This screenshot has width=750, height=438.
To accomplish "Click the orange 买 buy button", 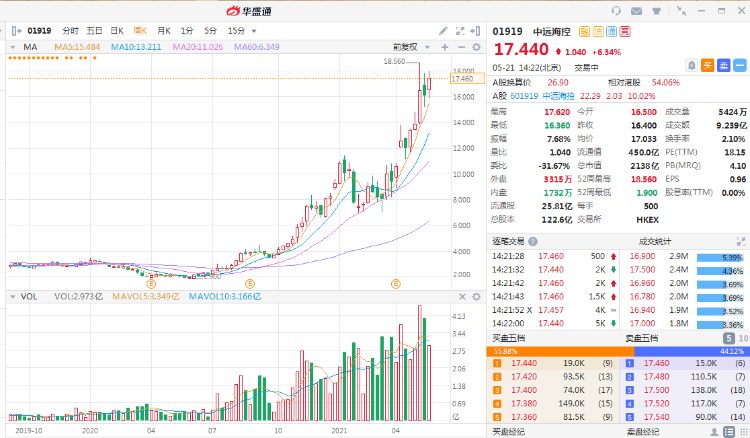I will coord(707,65).
